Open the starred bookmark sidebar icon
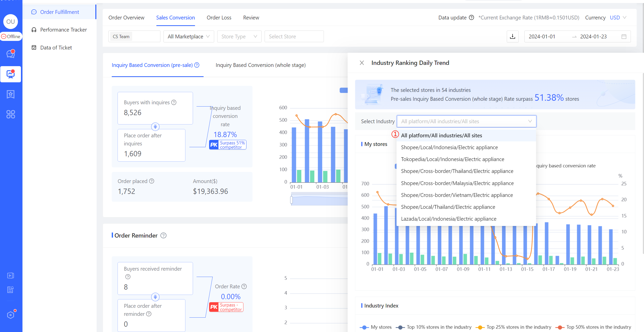Viewport: 644px width, 332px height. coord(11,94)
